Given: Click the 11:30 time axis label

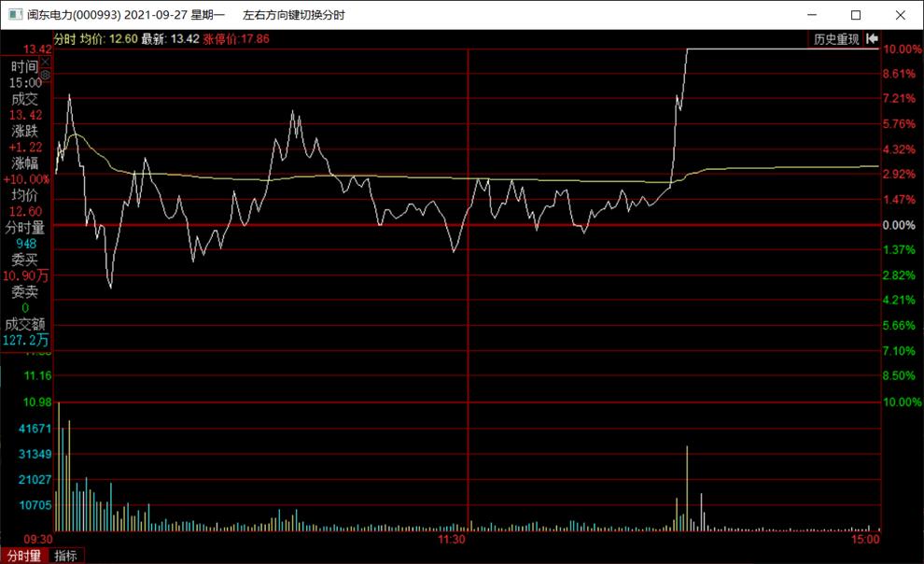Looking at the screenshot, I should coord(452,539).
